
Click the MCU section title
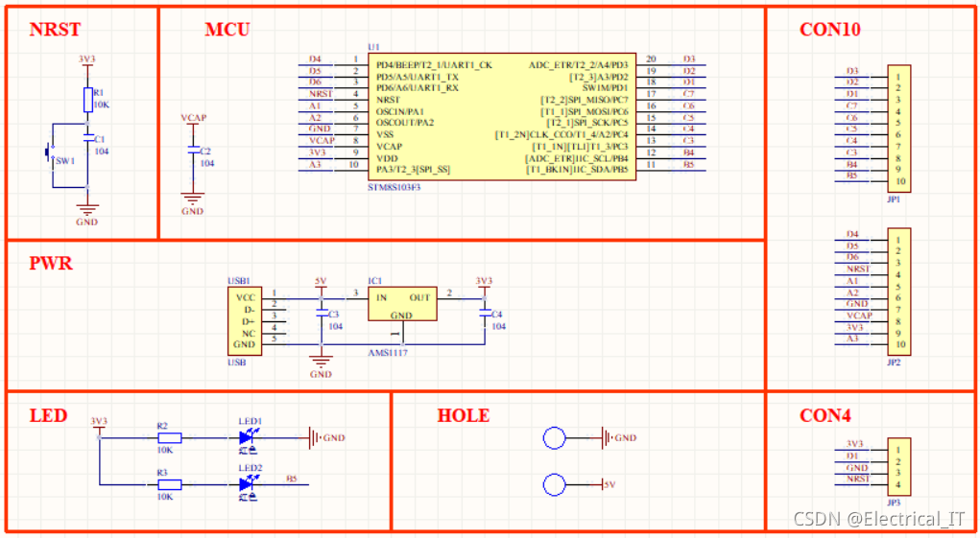(227, 30)
